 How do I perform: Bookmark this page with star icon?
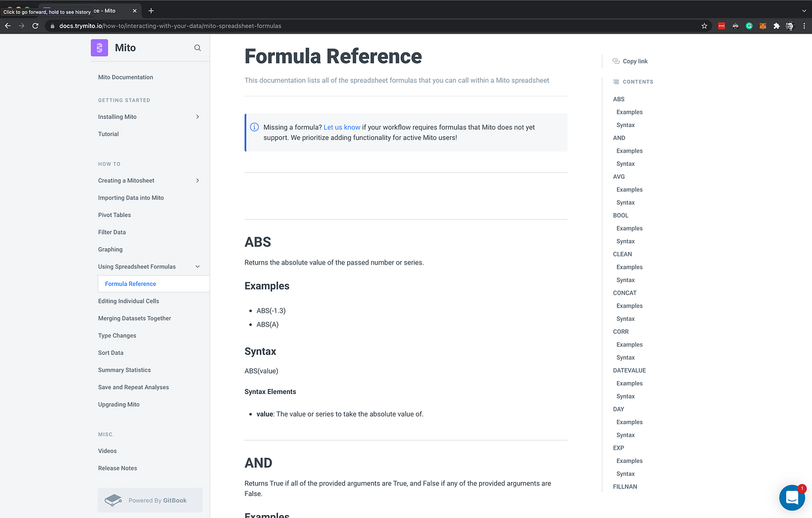[704, 26]
